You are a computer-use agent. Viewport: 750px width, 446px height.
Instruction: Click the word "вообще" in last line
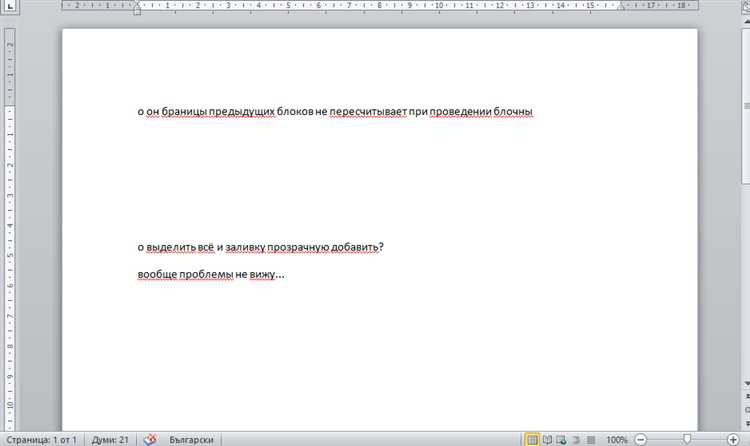tap(157, 275)
